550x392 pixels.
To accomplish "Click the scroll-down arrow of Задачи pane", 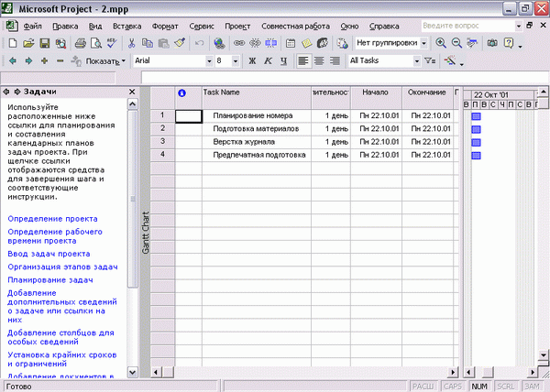I will (x=132, y=372).
